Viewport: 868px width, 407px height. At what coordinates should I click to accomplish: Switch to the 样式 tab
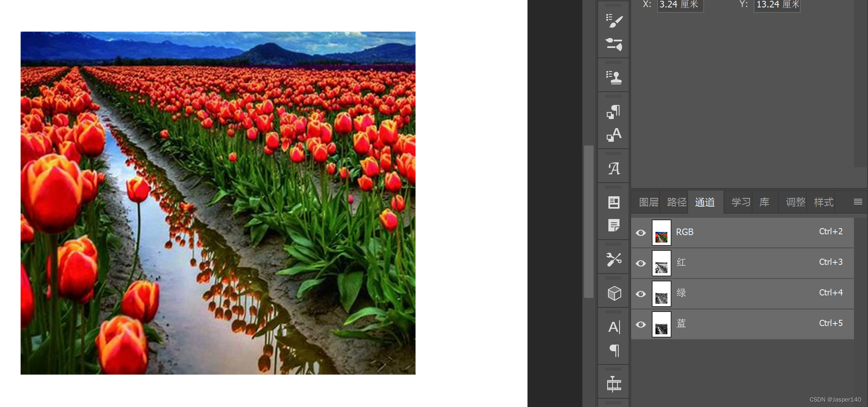tap(823, 202)
